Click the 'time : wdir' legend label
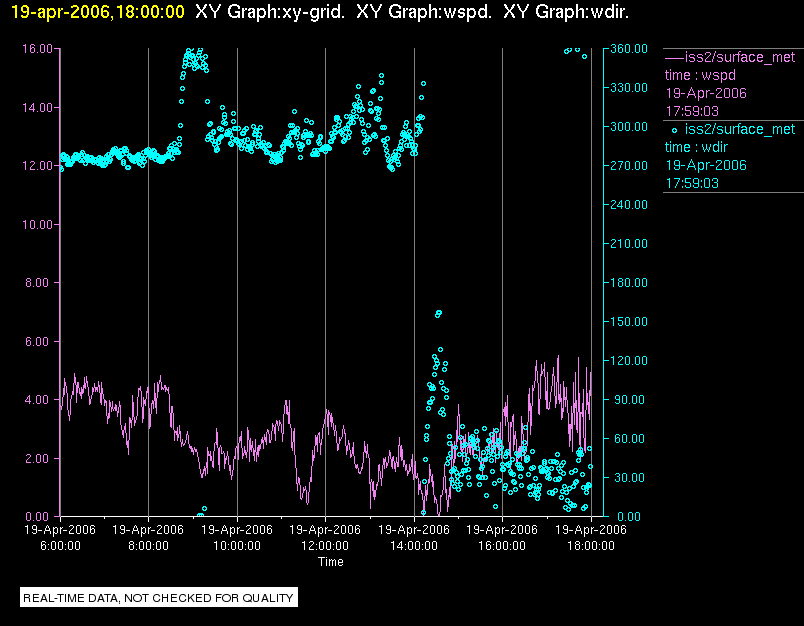Image resolution: width=804 pixels, height=626 pixels. click(696, 147)
